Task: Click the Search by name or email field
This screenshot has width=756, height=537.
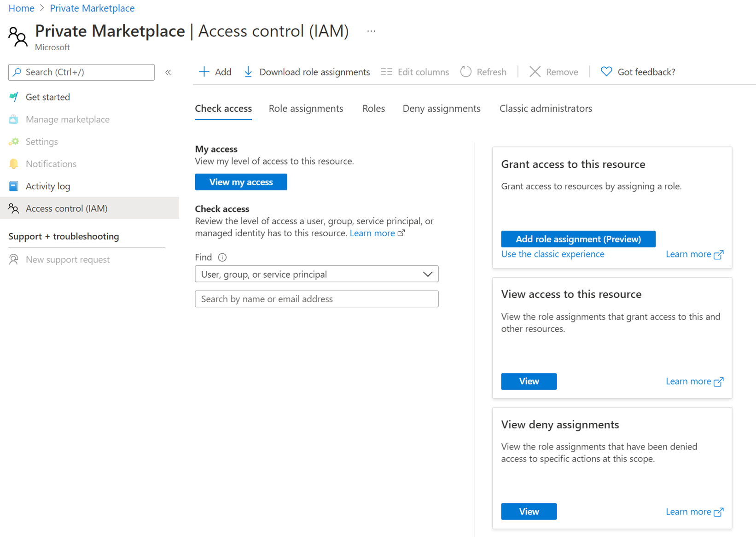Action: click(x=316, y=299)
